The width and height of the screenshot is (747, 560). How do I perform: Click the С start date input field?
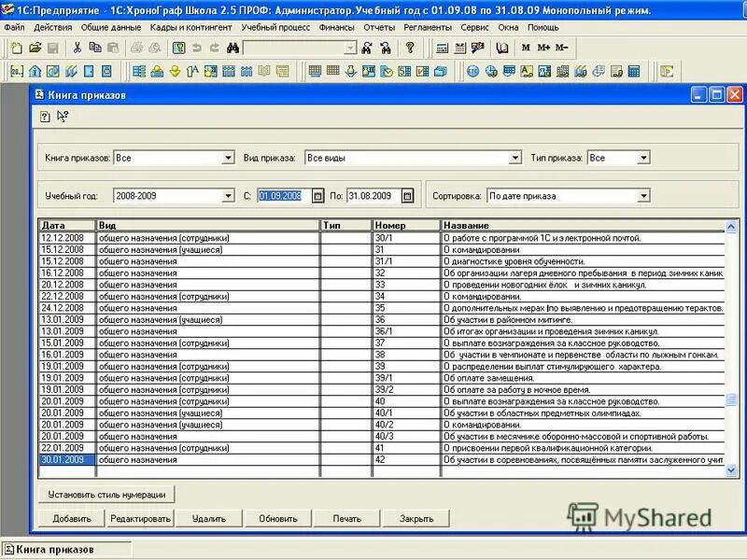tap(284, 196)
